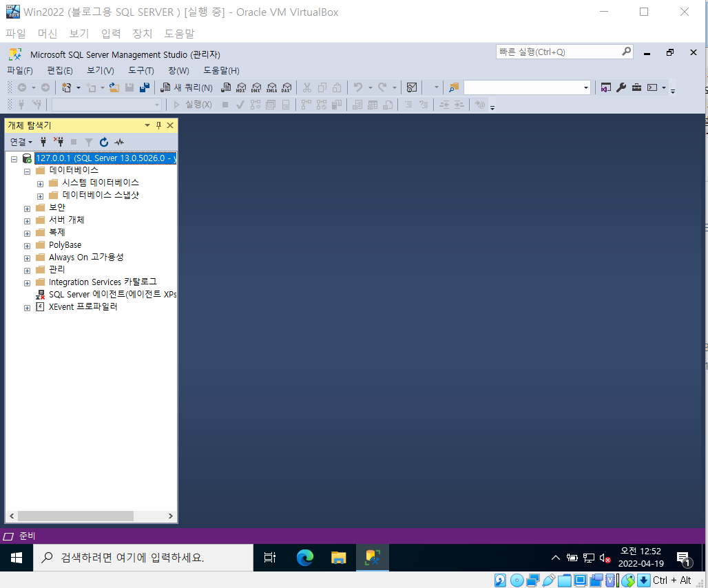This screenshot has width=708, height=588.
Task: Click the Visual Studio window icon in toolbar
Action: tap(605, 87)
